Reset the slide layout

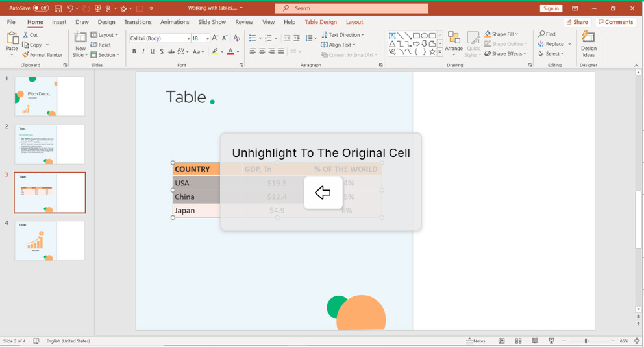point(101,45)
